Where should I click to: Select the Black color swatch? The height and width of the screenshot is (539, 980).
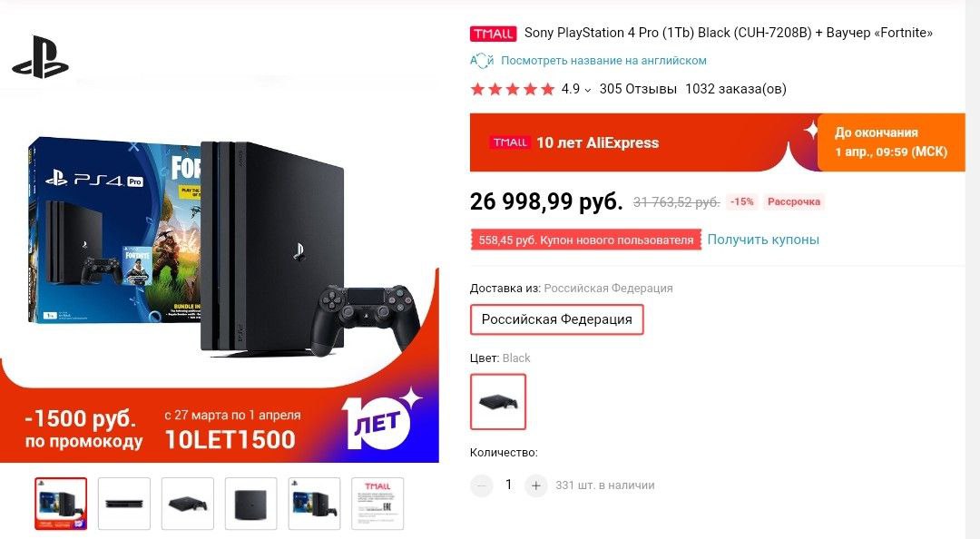498,401
